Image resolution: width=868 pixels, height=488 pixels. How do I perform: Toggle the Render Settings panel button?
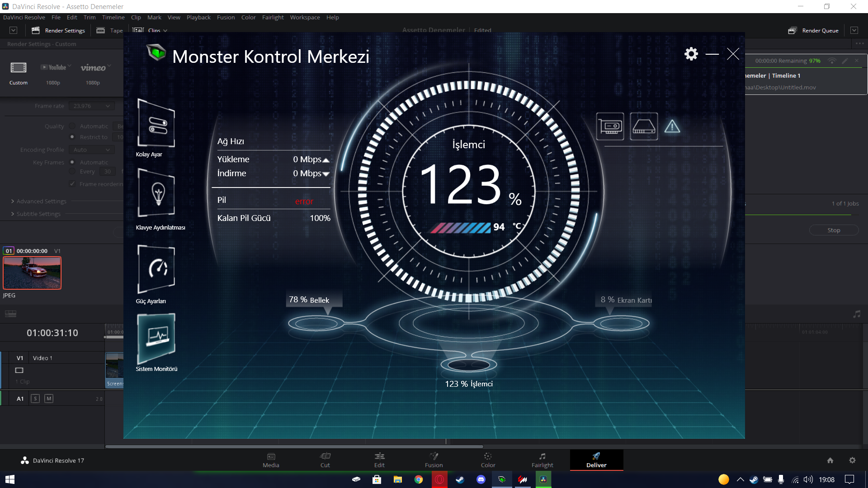(x=58, y=30)
